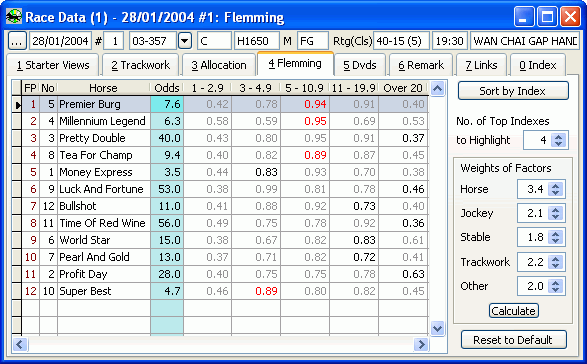This screenshot has height=364, width=587.
Task: Click the Other weight value field 2.0
Action: tap(533, 286)
